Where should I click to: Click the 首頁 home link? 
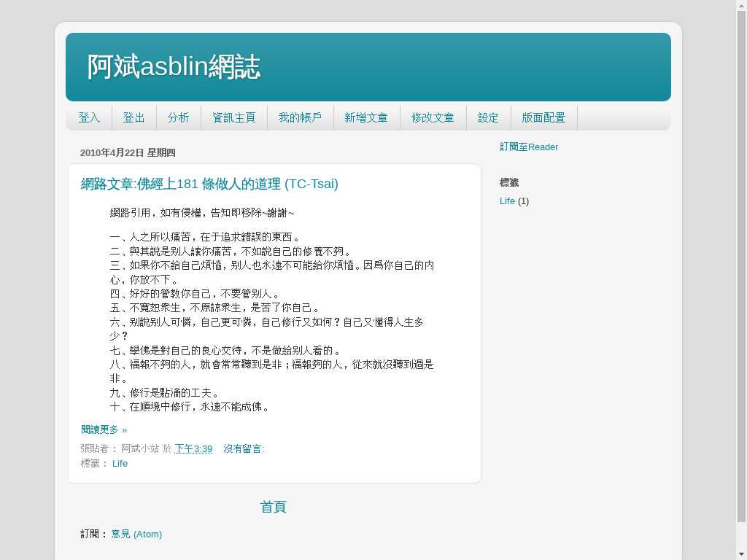tap(273, 507)
